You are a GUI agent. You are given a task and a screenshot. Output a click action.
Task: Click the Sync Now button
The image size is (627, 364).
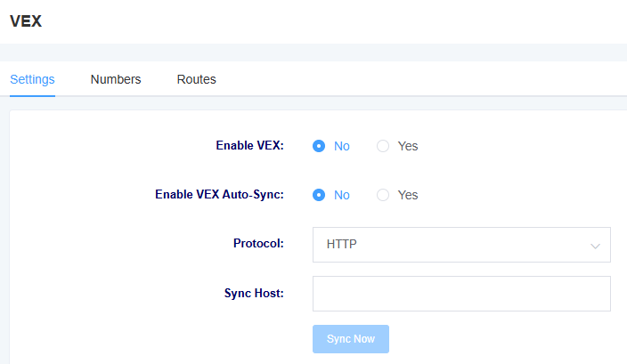(x=351, y=339)
